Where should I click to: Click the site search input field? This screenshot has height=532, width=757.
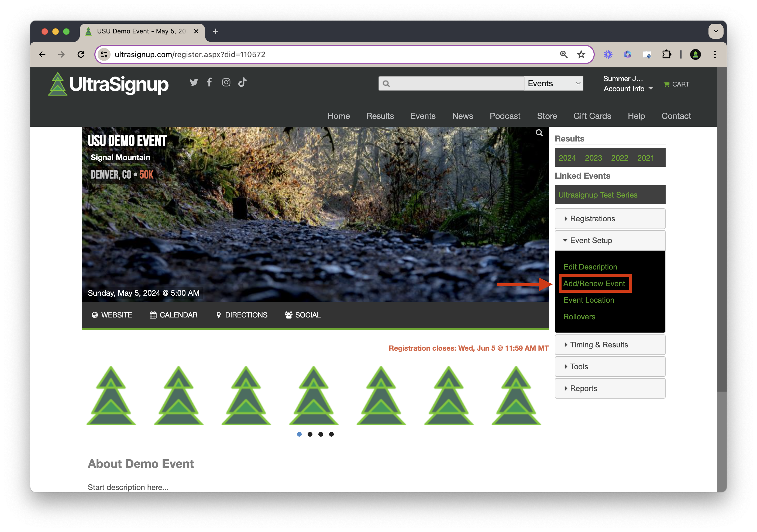(451, 83)
